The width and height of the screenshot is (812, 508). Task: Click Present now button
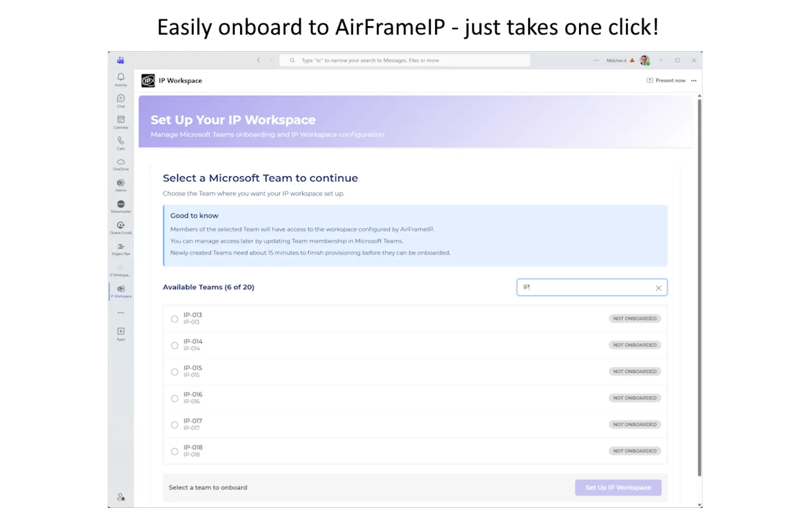[x=666, y=81]
